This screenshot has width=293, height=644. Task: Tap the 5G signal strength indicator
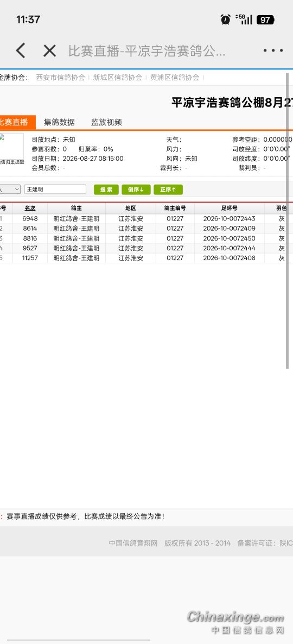(x=244, y=20)
